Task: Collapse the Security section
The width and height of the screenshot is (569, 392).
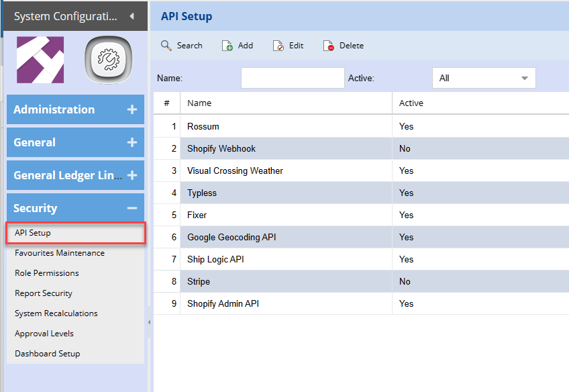Action: [132, 208]
